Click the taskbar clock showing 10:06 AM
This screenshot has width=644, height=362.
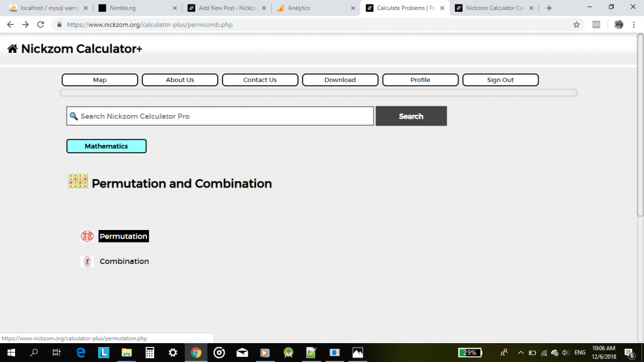click(604, 353)
